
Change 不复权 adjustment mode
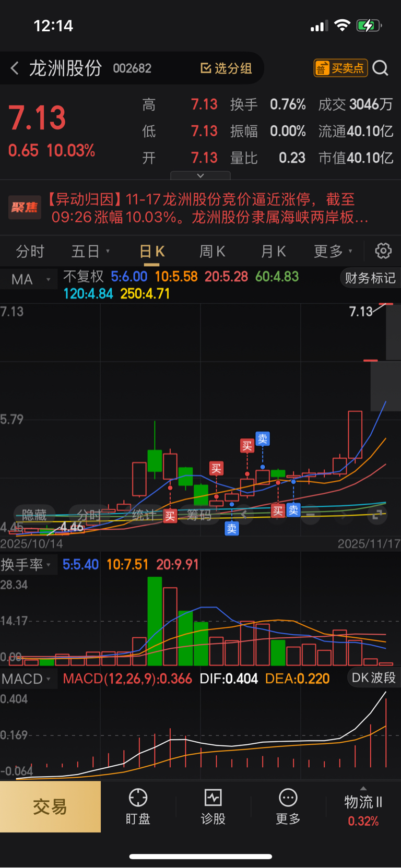point(84,277)
